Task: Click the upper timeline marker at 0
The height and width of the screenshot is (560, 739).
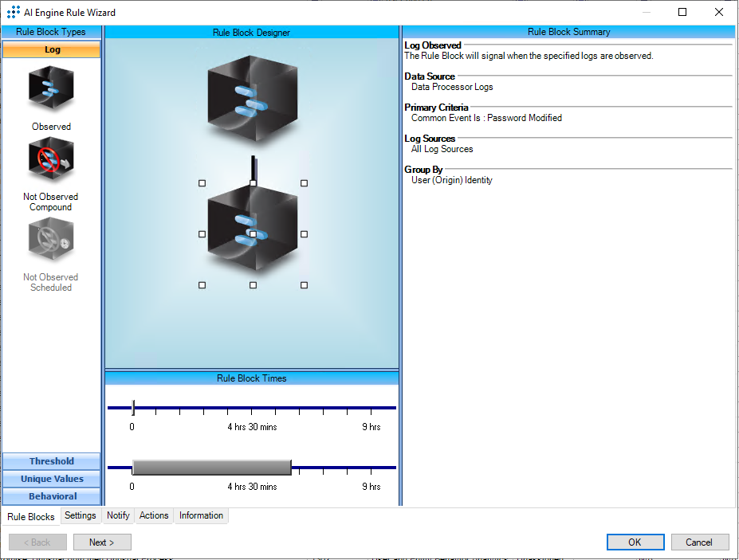Action: (x=133, y=408)
